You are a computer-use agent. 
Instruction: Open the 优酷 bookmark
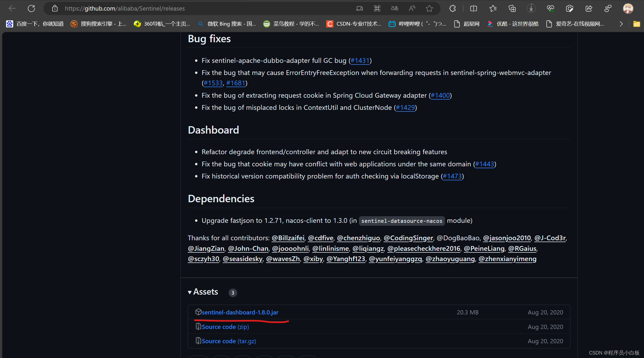tap(513, 24)
